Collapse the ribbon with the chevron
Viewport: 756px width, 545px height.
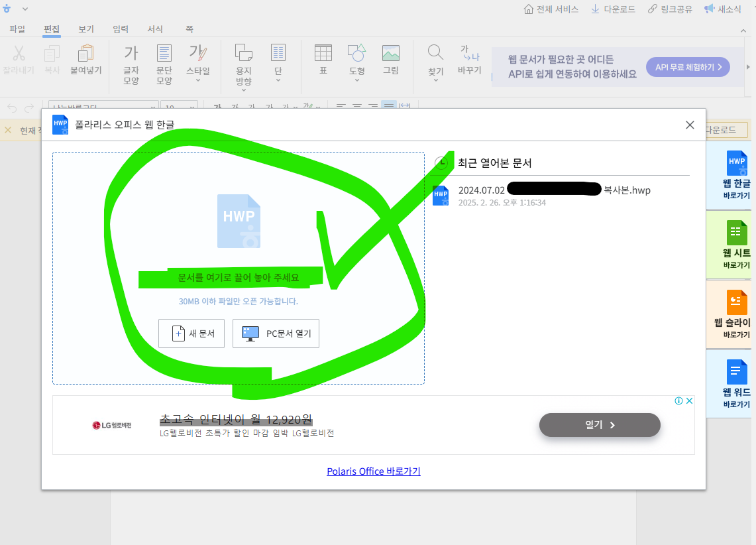(743, 31)
